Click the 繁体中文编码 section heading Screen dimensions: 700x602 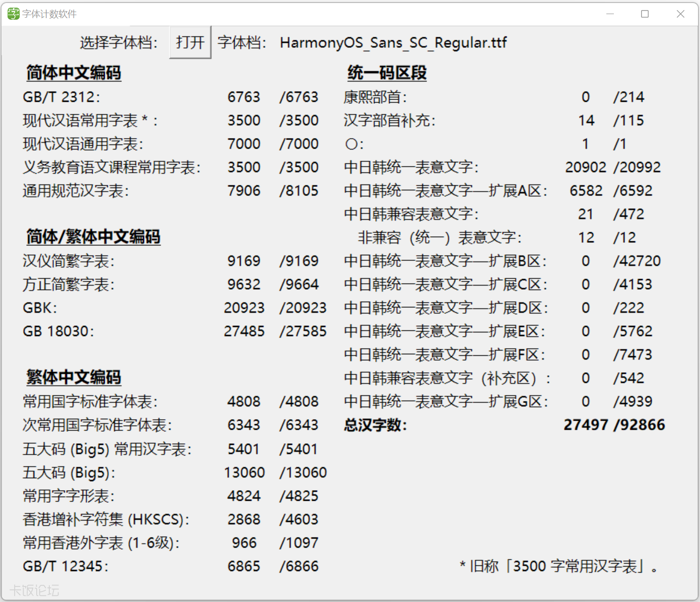click(74, 377)
